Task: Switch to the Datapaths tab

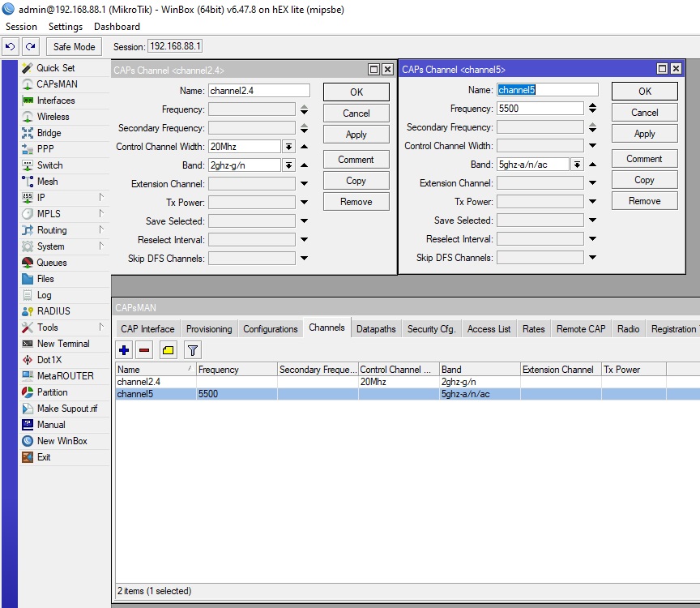Action: click(376, 329)
